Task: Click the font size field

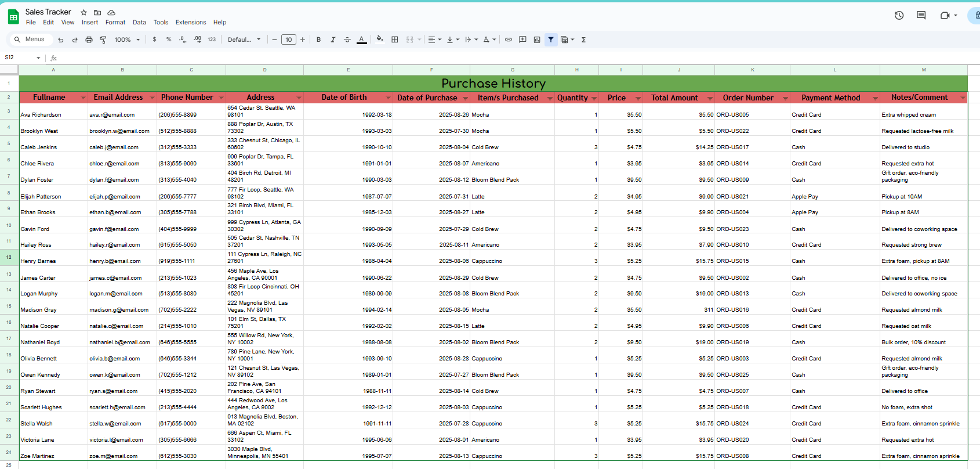Action: click(x=289, y=39)
